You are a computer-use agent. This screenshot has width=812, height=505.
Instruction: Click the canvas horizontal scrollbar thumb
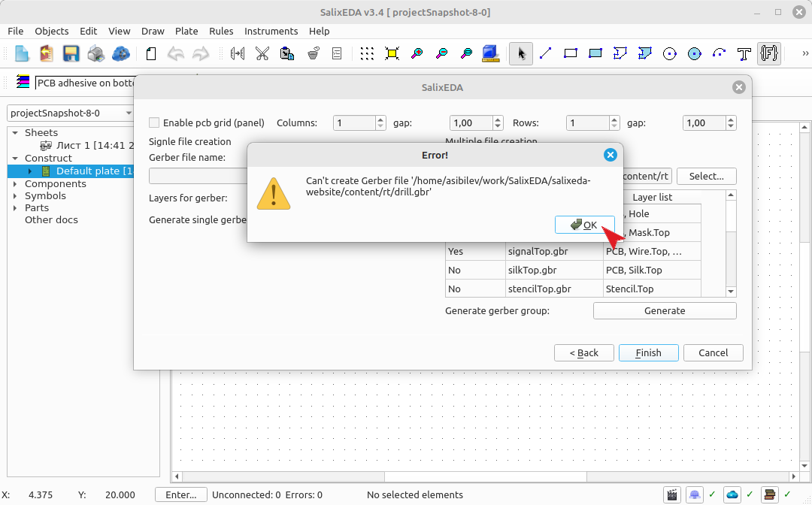485,476
